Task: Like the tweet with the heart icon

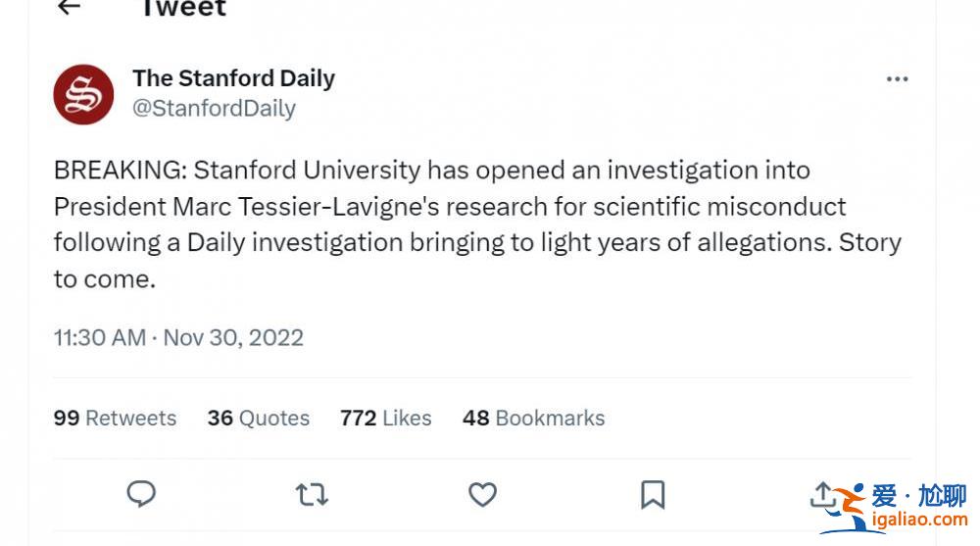Action: (482, 495)
